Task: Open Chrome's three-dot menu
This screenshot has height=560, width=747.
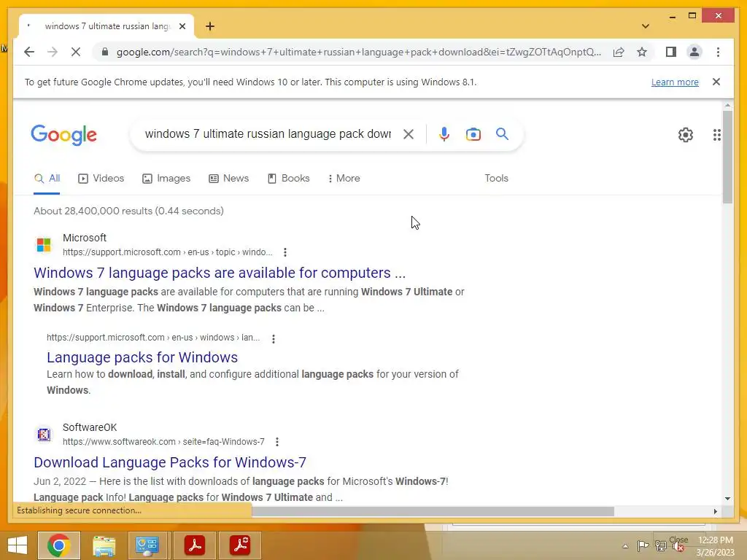Action: (718, 52)
